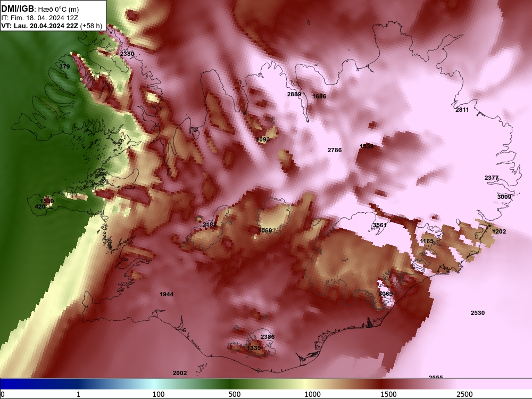Click the 1060 value on the map

[x=265, y=230]
